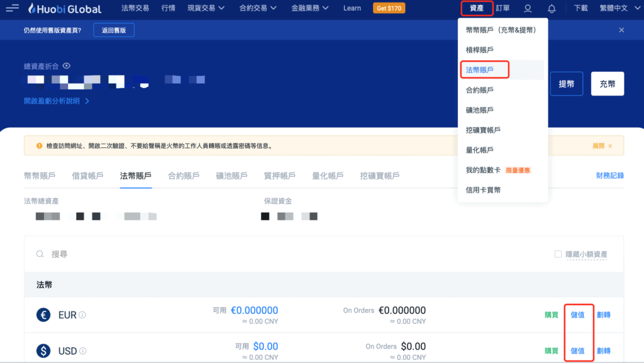The image size is (644, 363).
Task: Select 挖礦寶帳戶 in the dropdown menu
Action: tap(502, 130)
